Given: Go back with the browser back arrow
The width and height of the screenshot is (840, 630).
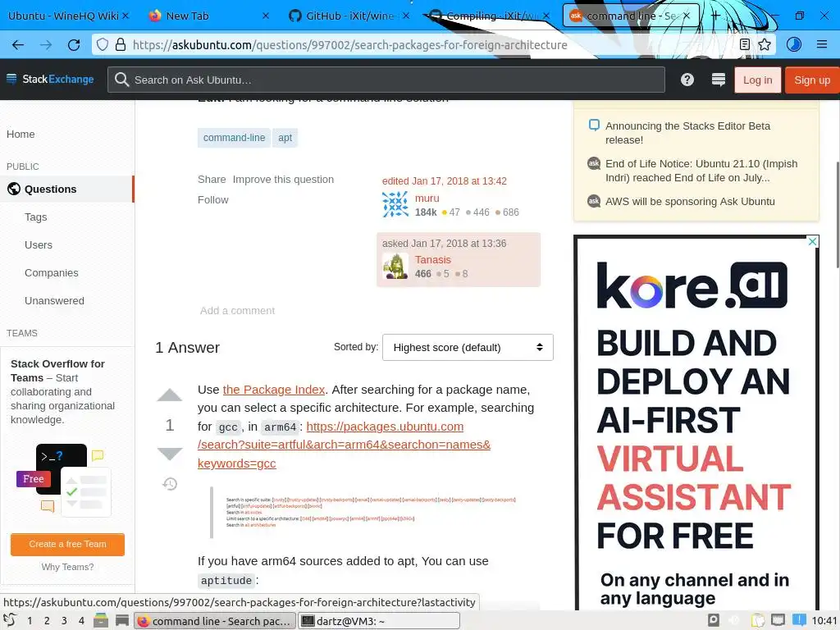Looking at the screenshot, I should point(18,45).
